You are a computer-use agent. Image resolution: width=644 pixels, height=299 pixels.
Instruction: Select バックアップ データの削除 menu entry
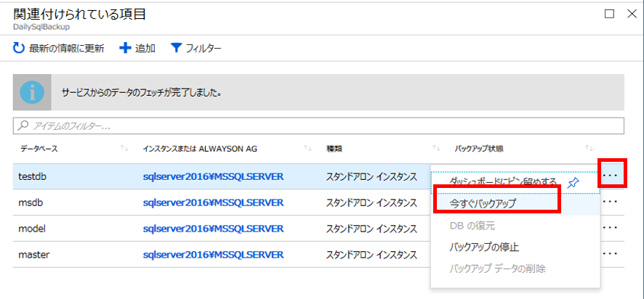point(497,269)
